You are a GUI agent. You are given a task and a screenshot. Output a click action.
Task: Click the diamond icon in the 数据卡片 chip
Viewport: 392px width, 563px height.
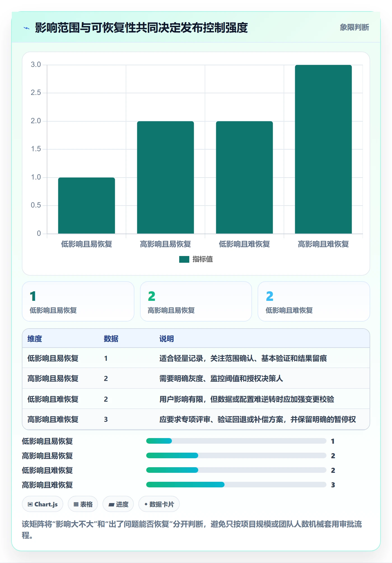click(x=146, y=504)
